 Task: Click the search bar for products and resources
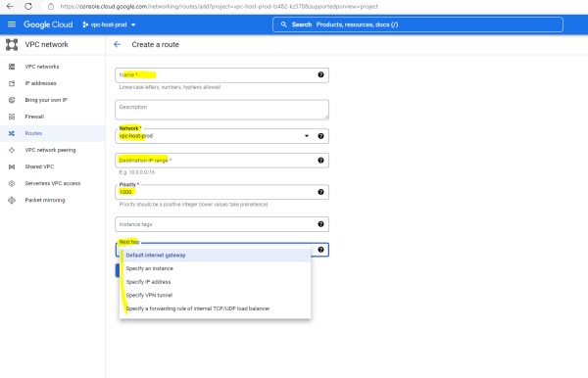pyautogui.click(x=417, y=24)
